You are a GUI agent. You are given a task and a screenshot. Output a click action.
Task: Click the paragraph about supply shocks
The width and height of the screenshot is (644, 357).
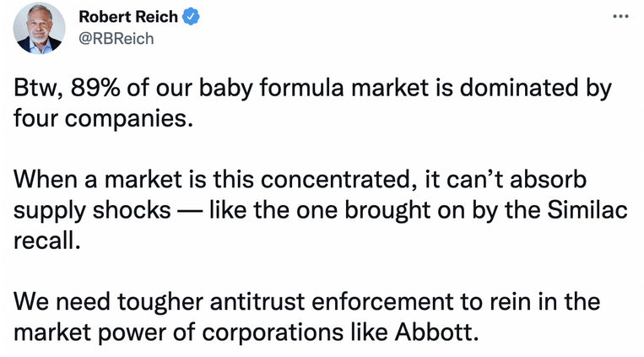[x=321, y=210]
